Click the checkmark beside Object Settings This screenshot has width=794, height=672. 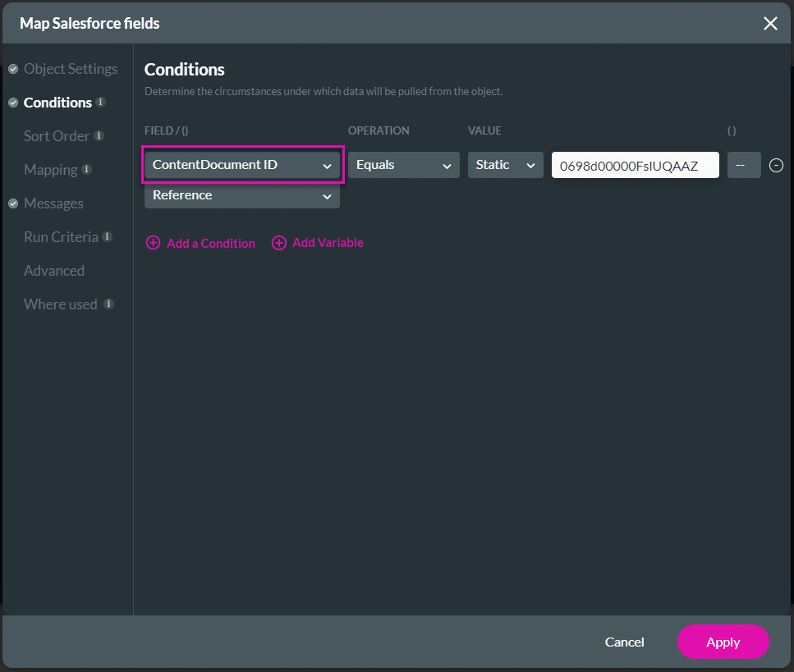12,69
